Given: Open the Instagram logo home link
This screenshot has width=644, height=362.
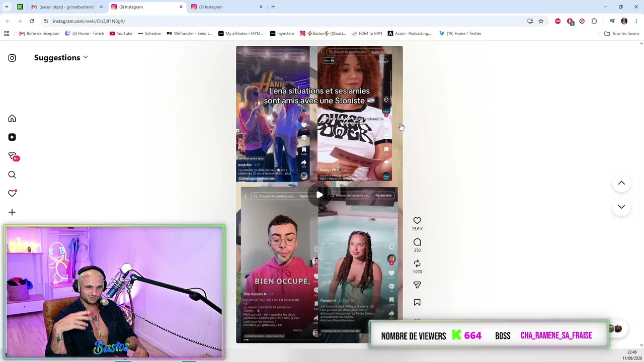Looking at the screenshot, I should tap(12, 58).
